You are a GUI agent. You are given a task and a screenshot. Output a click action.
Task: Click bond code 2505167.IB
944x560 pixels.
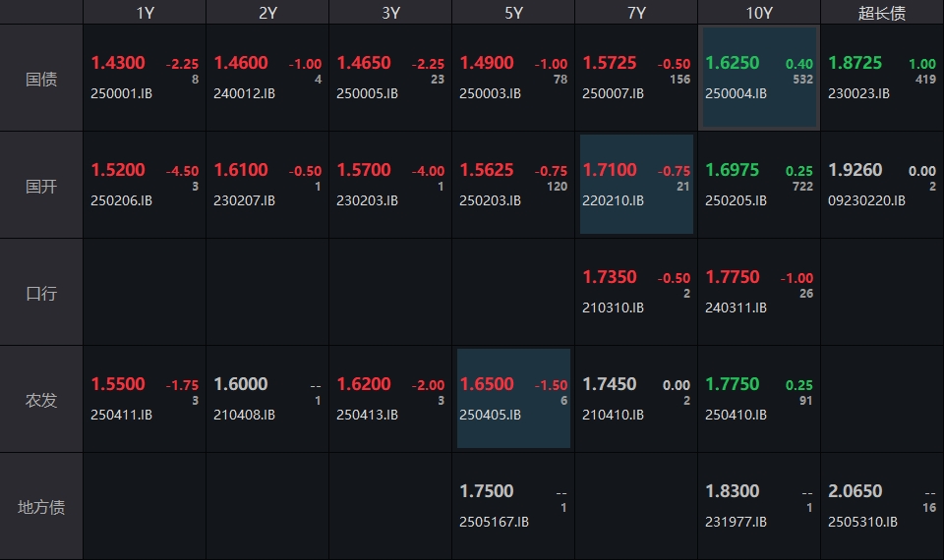click(x=494, y=522)
